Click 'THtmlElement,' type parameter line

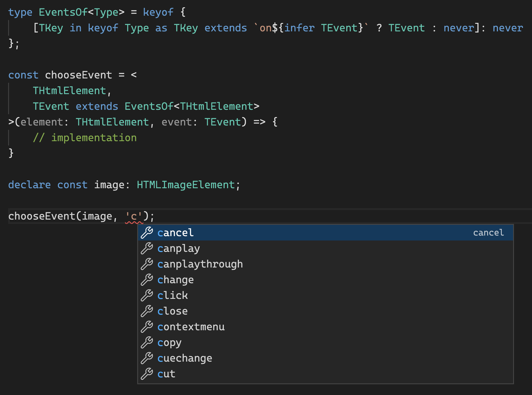coord(72,91)
